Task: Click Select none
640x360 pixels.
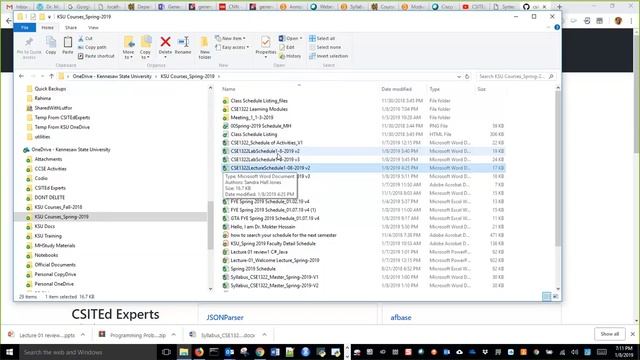Action: (x=325, y=47)
